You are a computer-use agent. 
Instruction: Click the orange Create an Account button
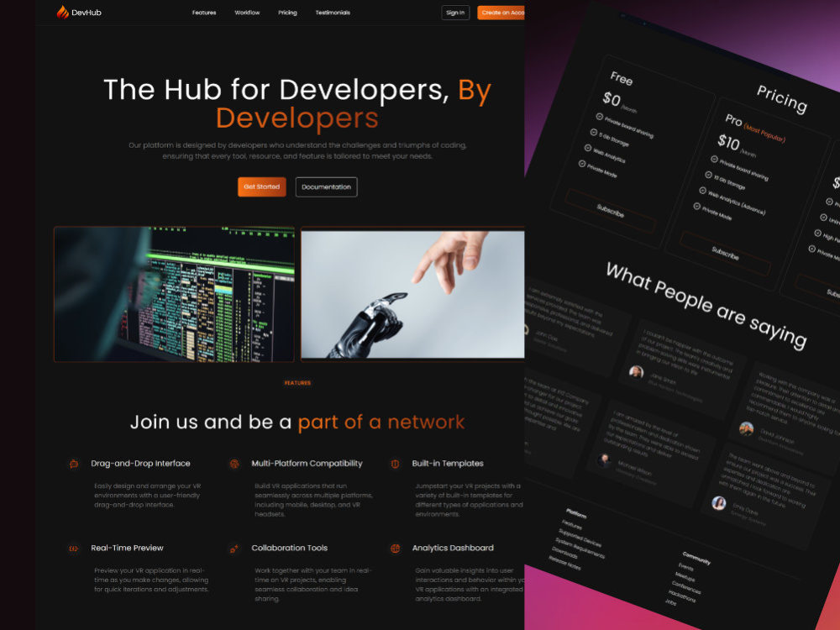(x=501, y=13)
